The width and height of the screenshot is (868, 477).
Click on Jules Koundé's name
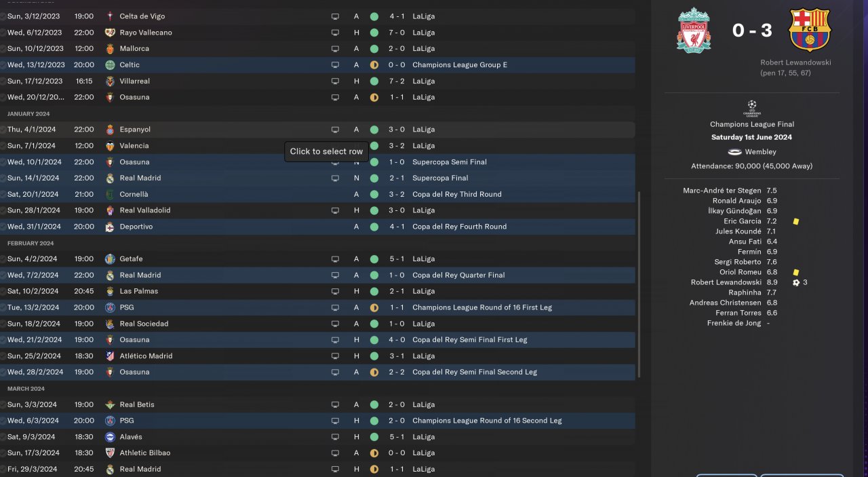point(738,231)
